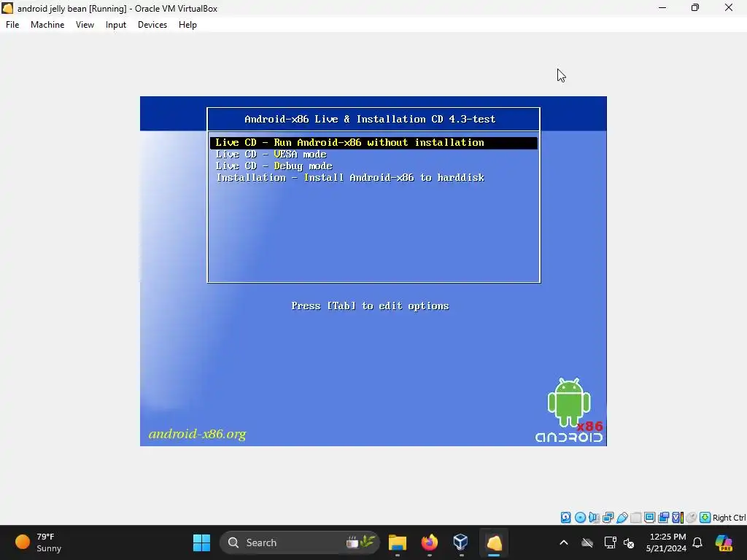747x560 pixels.
Task: Open the Devices menu
Action: 152,25
